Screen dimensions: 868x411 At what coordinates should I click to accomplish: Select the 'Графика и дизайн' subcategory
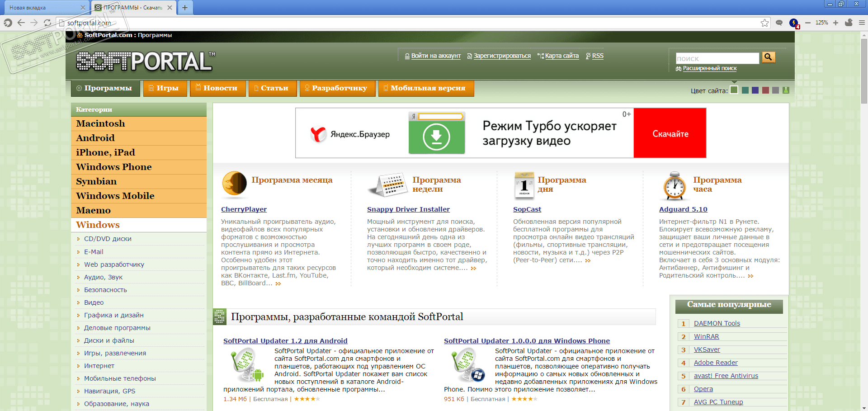(x=113, y=315)
